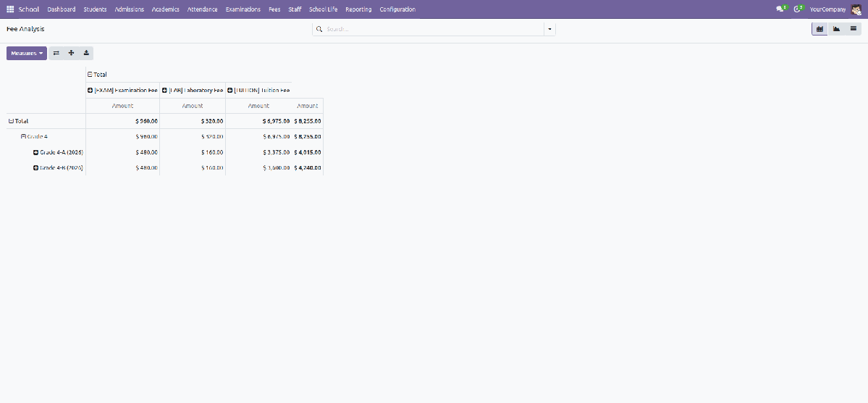This screenshot has width=868, height=403.
Task: Open the activities clock icon
Action: click(798, 9)
